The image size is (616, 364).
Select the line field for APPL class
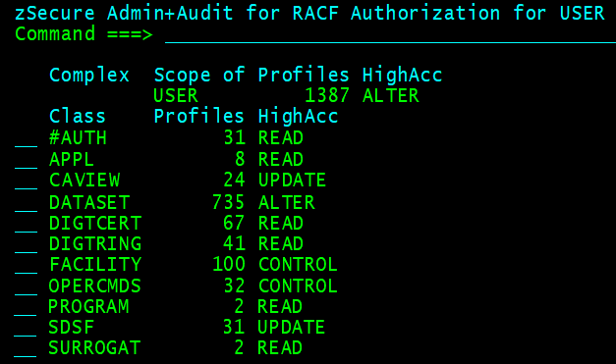point(26,160)
